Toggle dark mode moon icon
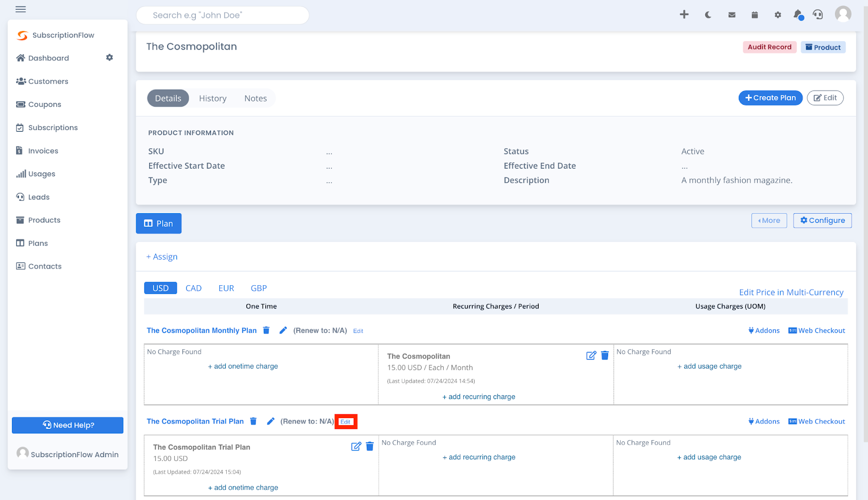Image resolution: width=868 pixels, height=500 pixels. point(708,15)
